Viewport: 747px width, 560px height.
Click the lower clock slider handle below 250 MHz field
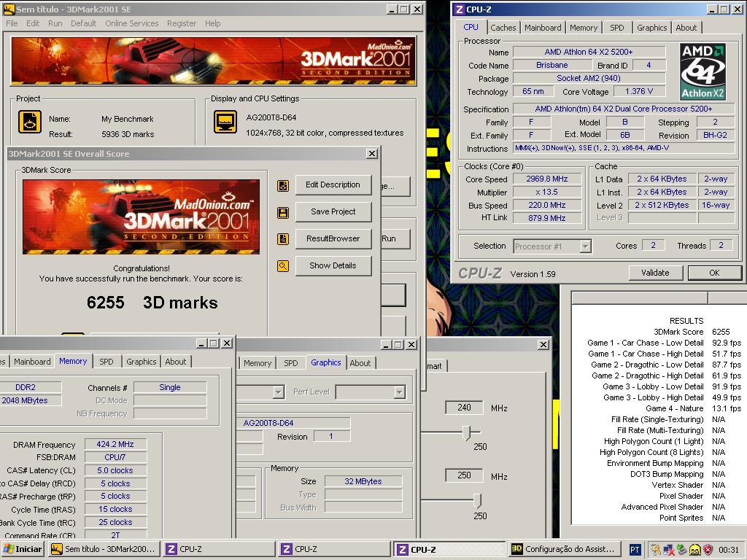(477, 501)
